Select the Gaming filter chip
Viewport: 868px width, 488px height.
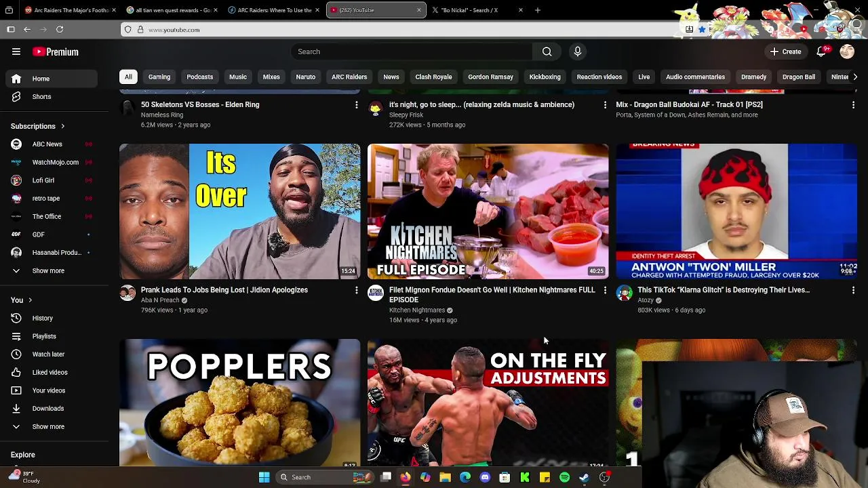click(159, 77)
